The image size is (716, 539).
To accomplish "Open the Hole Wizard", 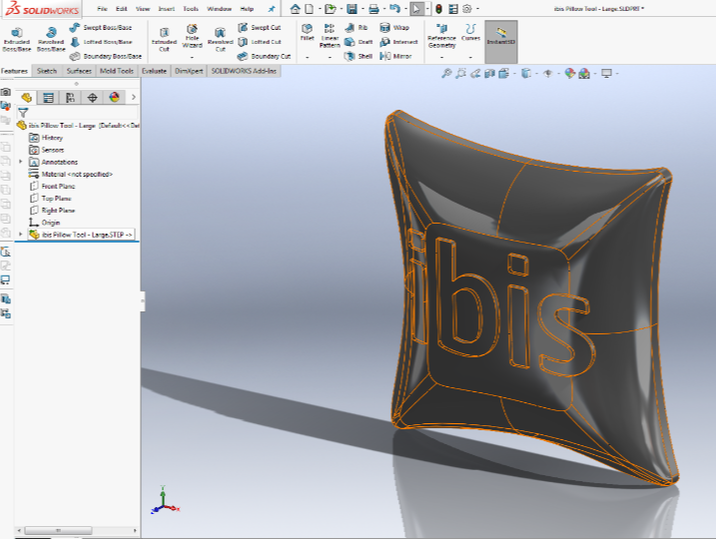I will (x=192, y=37).
